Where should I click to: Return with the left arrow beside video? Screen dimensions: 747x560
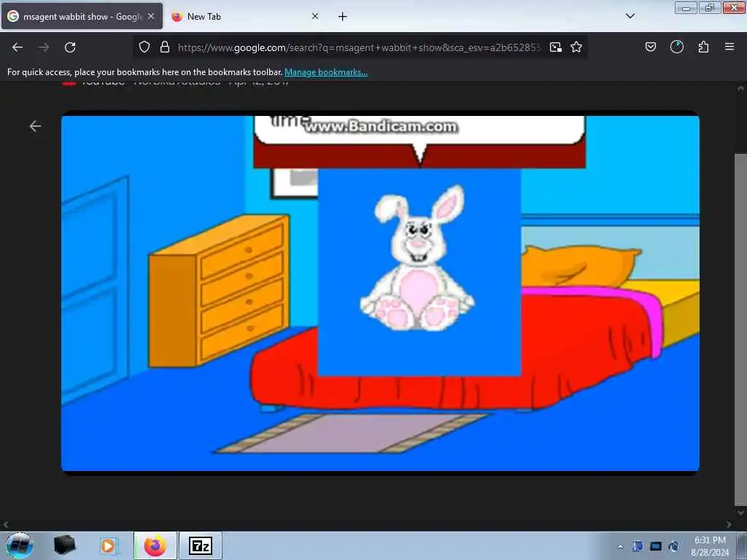[35, 126]
